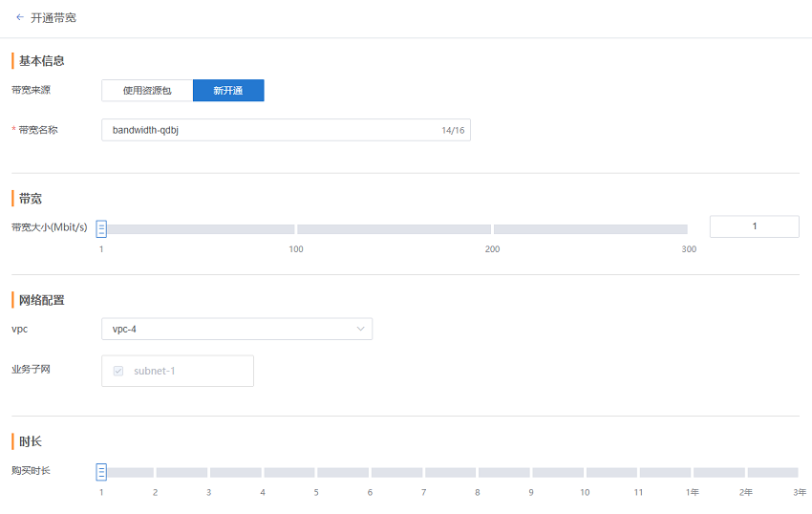
Task: Click the bandwidth size slider handle
Action: [x=101, y=228]
